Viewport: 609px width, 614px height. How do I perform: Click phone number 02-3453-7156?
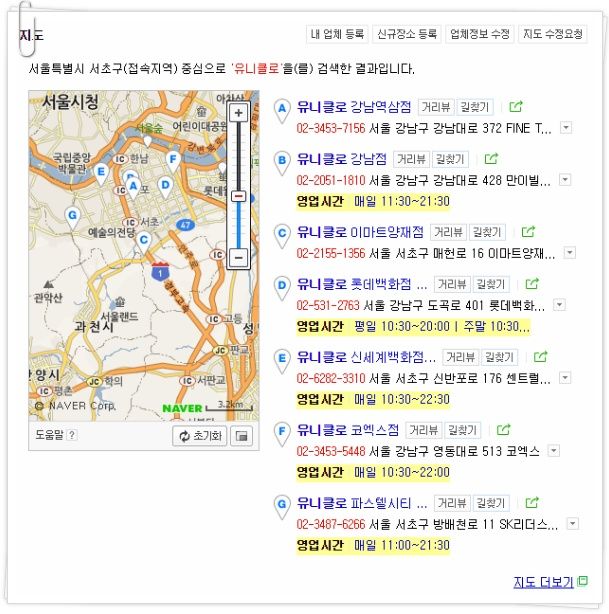331,128
